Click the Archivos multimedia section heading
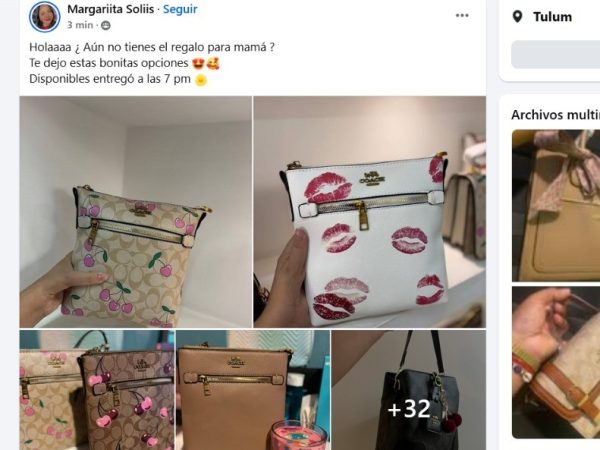This screenshot has height=450, width=600. tap(556, 115)
